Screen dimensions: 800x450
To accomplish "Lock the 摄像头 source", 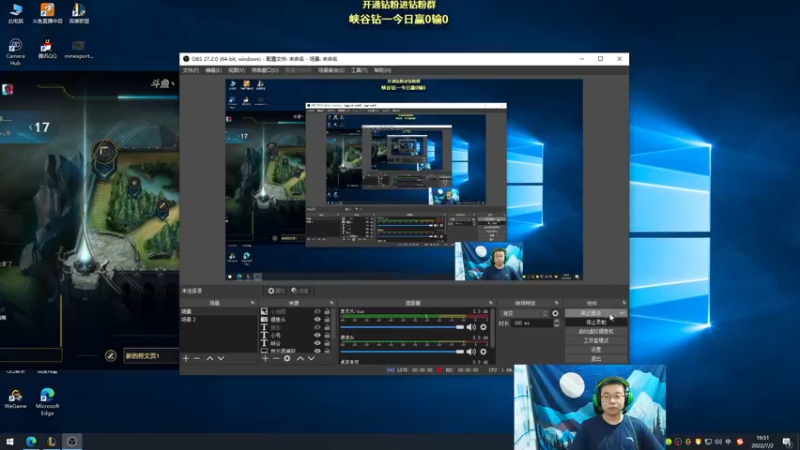I will 327,319.
